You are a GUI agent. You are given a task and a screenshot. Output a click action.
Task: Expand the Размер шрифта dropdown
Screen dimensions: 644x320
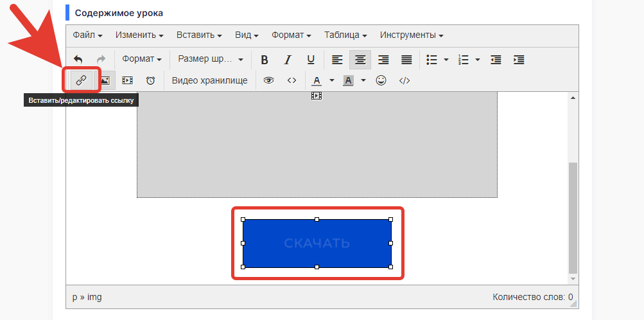211,59
